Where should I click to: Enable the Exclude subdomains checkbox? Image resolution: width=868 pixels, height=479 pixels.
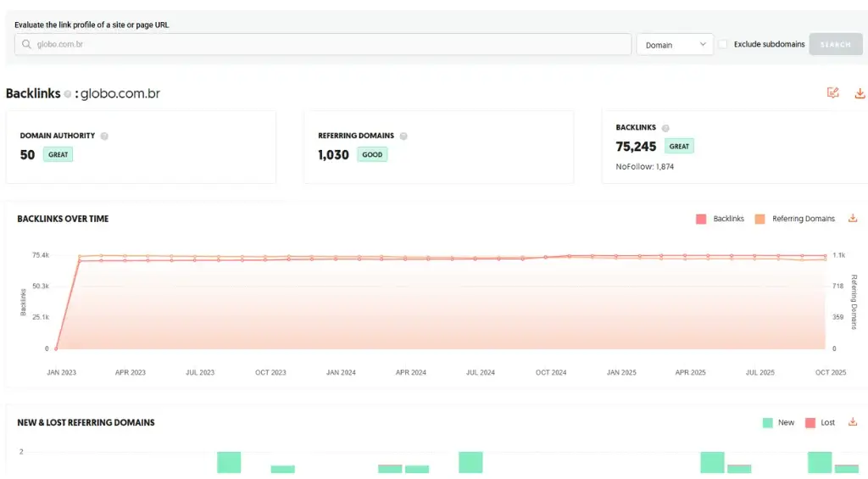(x=723, y=44)
